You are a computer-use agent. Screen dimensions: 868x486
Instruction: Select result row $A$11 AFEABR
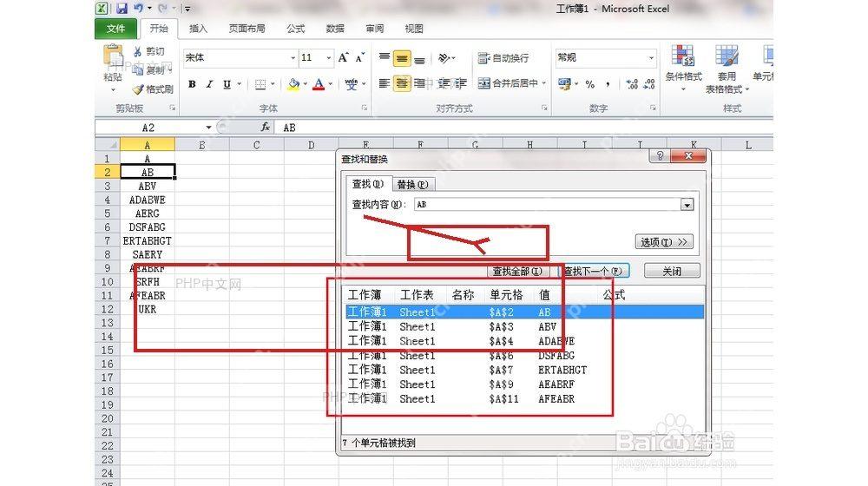click(x=524, y=398)
